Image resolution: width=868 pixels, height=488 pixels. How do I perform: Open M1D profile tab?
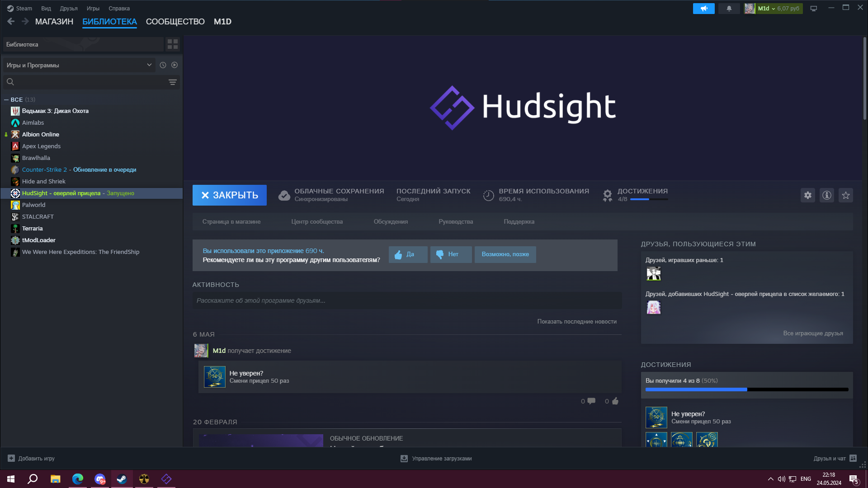pyautogui.click(x=222, y=22)
